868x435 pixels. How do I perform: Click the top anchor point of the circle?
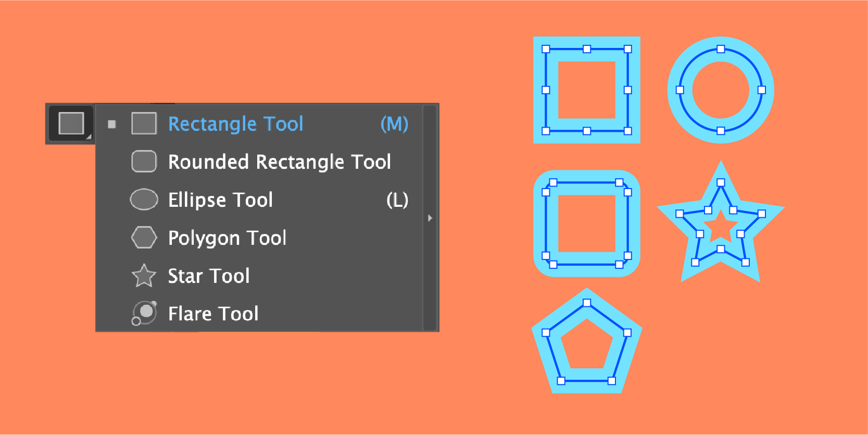click(x=721, y=49)
